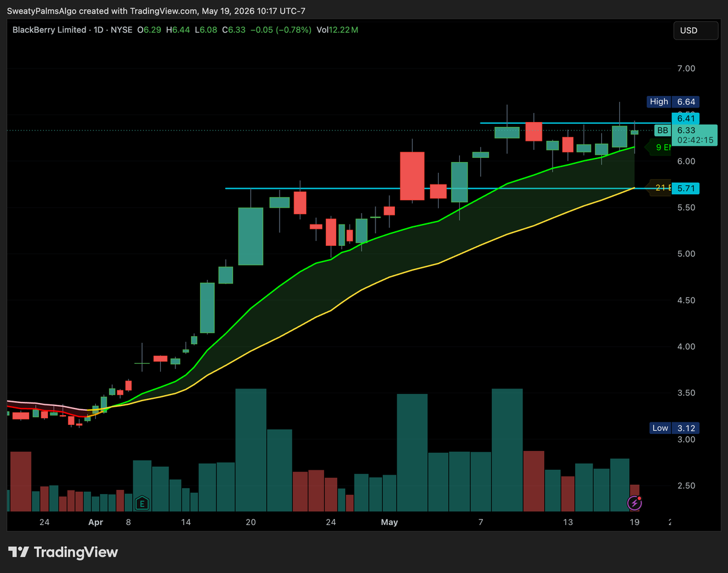728x573 pixels.
Task: Click the 8 date axis label
Action: (128, 522)
